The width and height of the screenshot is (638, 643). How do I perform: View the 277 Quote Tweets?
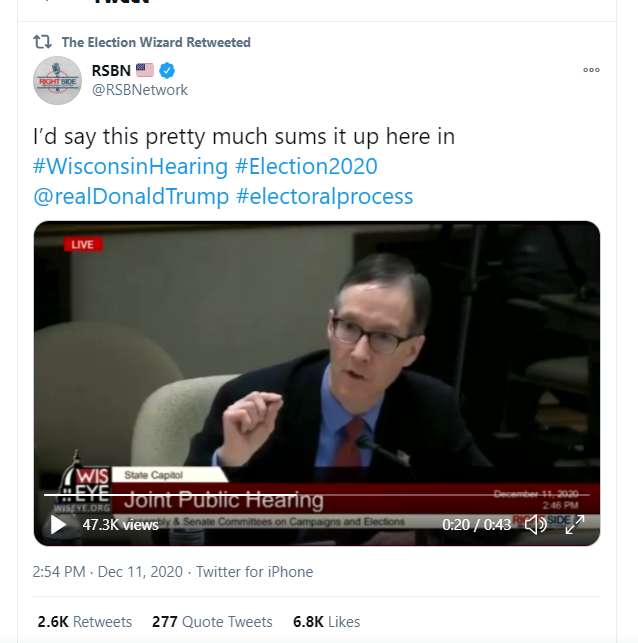[212, 621]
